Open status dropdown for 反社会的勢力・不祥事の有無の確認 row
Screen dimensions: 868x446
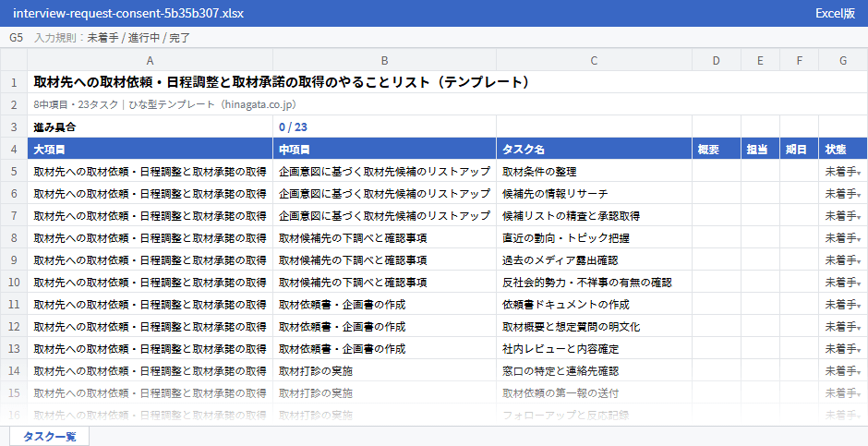[859, 284]
